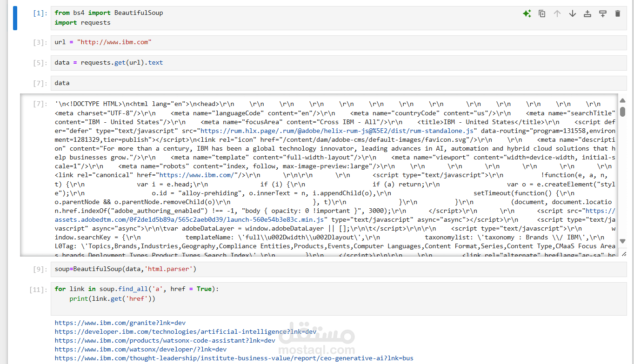This screenshot has height=364, width=634.
Task: Focus the cell containing only 'data'
Action: tap(339, 83)
